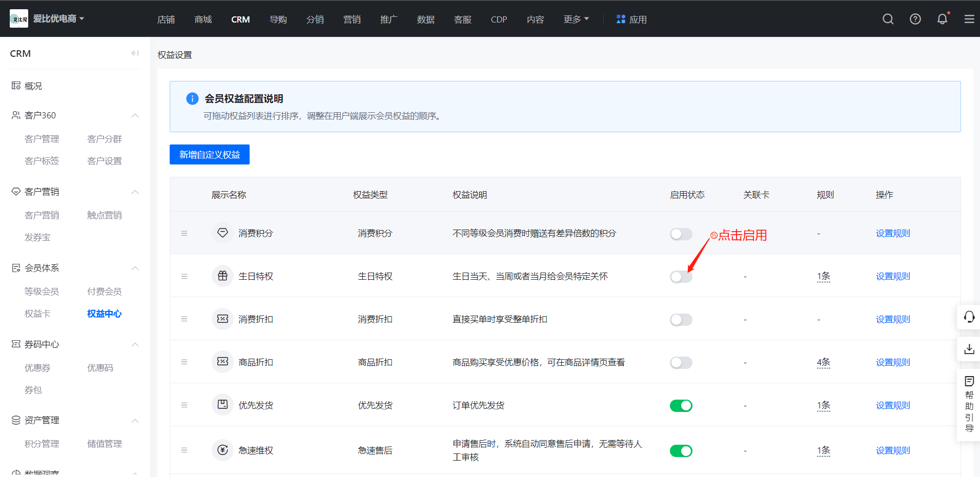980x477 pixels.
Task: Open the customer service headset widget
Action: [x=969, y=317]
